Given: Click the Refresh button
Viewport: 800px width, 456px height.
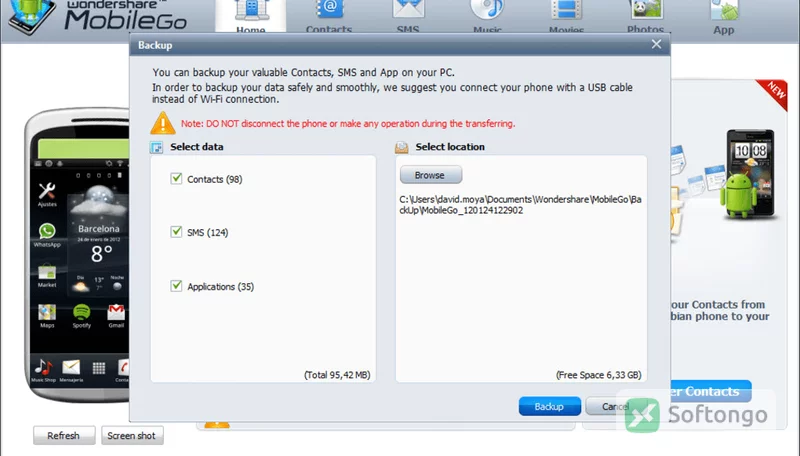Looking at the screenshot, I should (64, 436).
